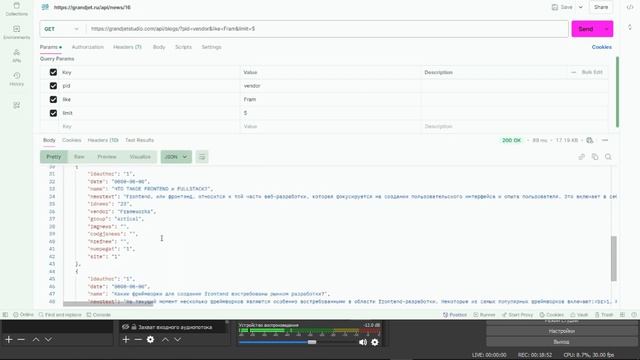This screenshot has width=640, height=360.
Task: Switch to request Headers (7) tab
Action: [127, 47]
